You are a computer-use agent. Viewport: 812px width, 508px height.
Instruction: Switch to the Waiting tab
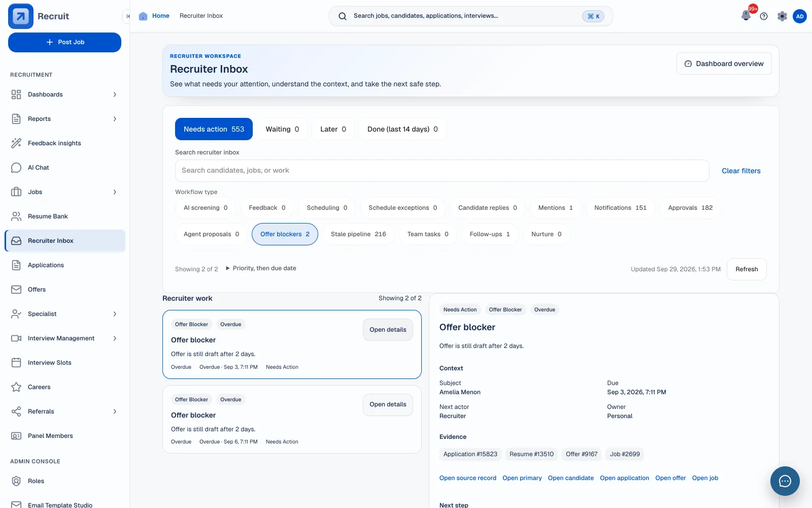[x=282, y=129]
